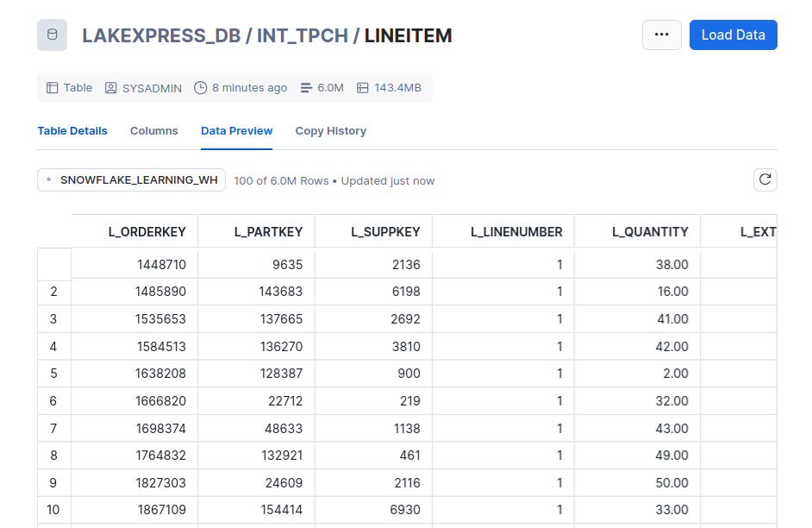Click the last-updated clock icon

[199, 87]
